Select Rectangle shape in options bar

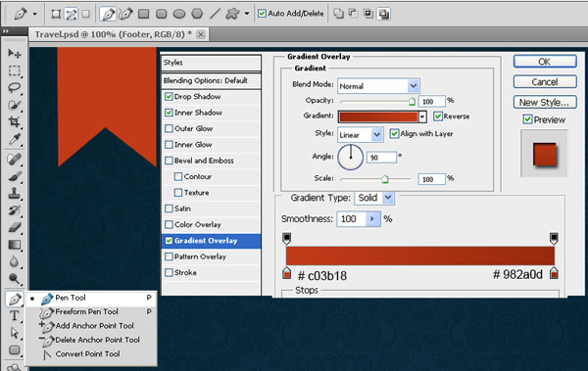(x=143, y=15)
